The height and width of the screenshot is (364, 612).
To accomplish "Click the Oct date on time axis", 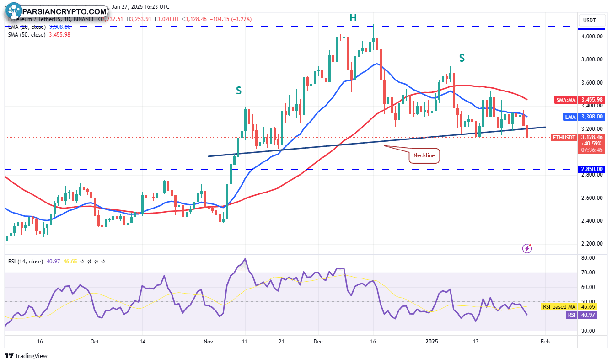I will (94, 341).
